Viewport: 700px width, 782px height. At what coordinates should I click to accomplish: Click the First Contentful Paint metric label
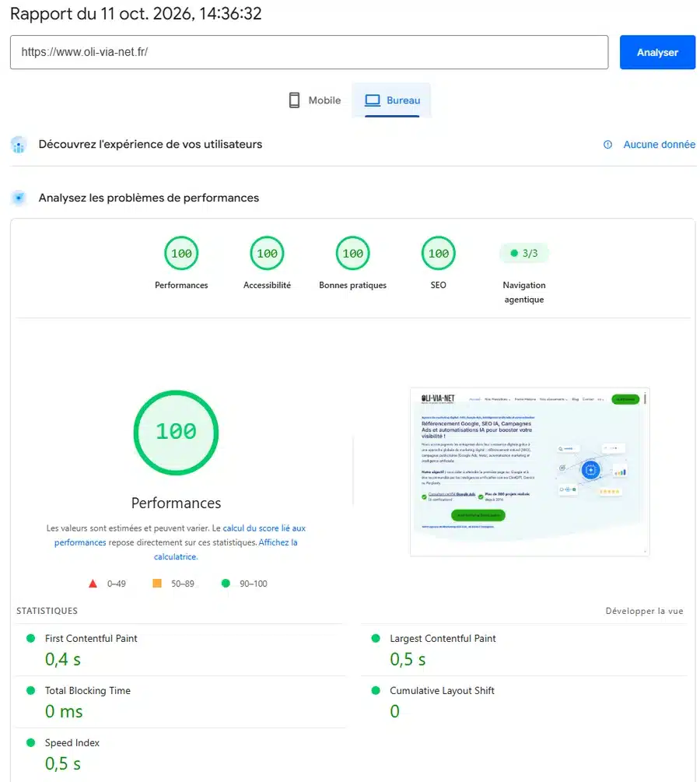91,638
